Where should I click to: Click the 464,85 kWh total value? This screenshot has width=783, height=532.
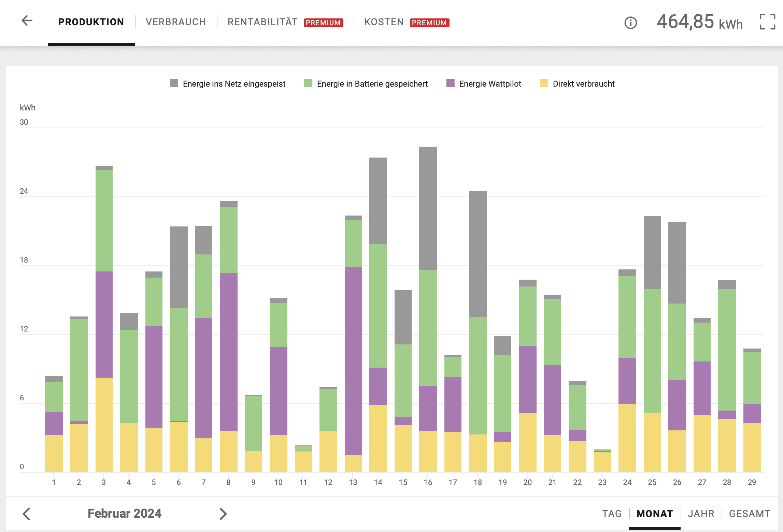(x=700, y=22)
